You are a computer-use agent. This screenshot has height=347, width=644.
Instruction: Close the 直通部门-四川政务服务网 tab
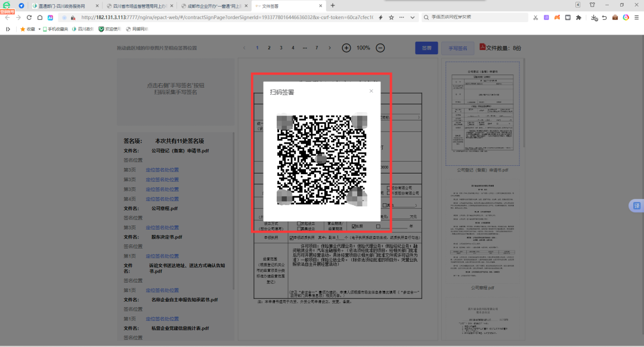97,6
